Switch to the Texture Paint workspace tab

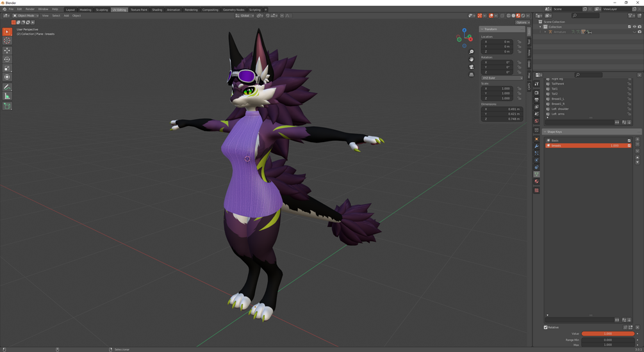point(139,10)
